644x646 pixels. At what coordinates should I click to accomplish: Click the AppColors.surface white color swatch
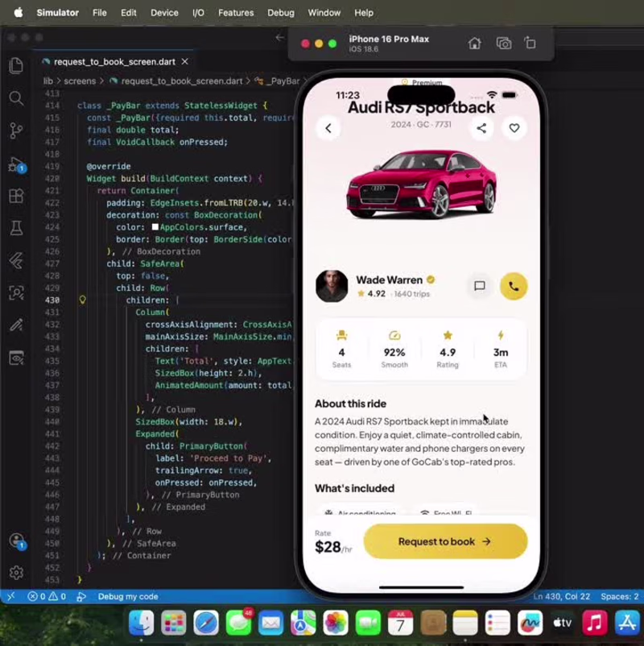(155, 227)
